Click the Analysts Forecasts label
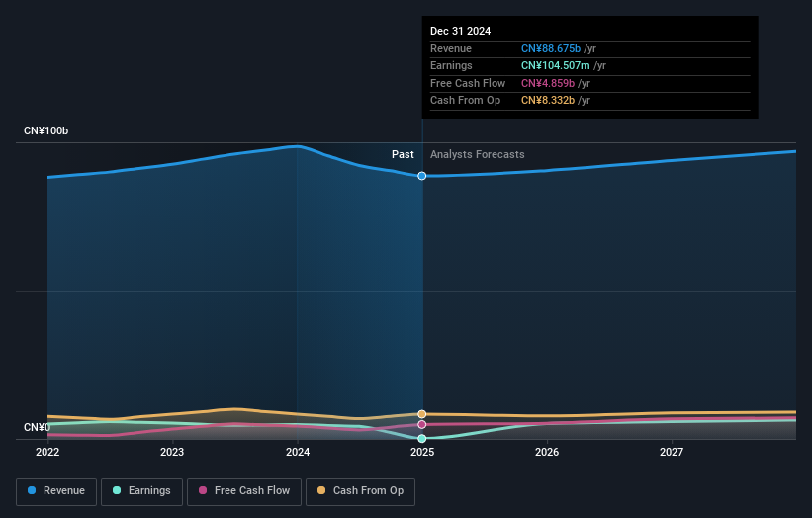 tap(477, 154)
